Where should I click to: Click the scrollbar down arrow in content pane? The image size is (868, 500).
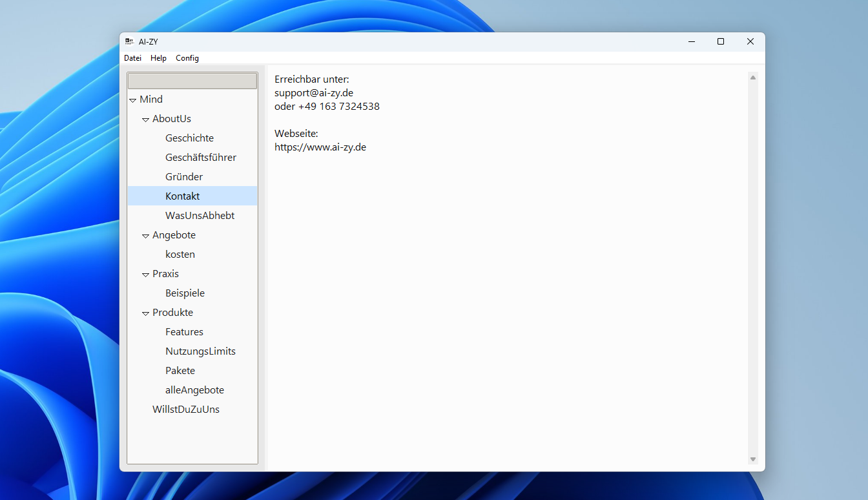click(753, 459)
